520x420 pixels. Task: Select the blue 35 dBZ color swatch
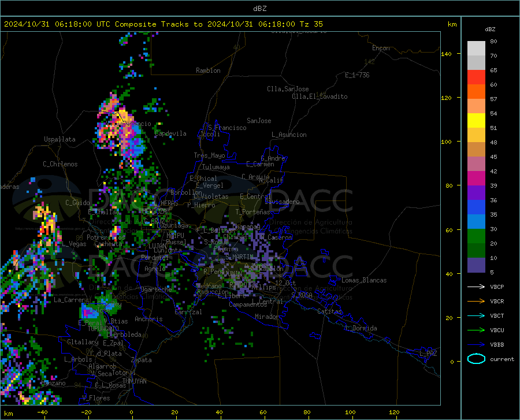(x=476, y=207)
